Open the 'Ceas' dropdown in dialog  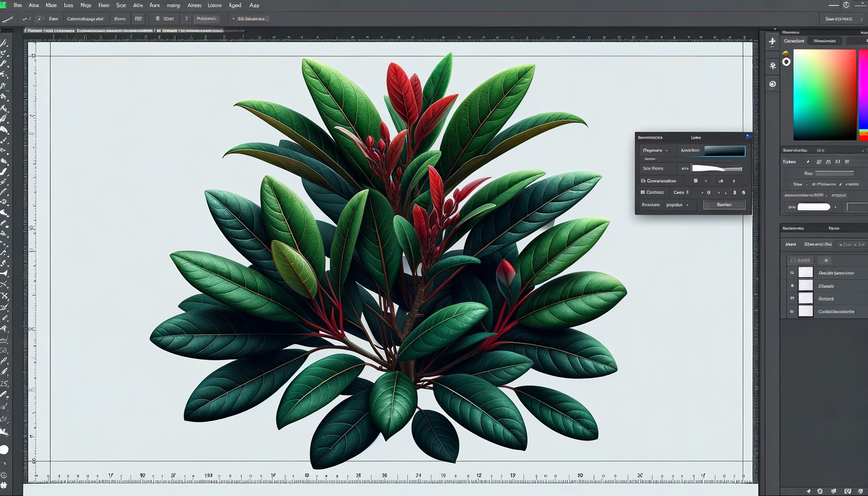pos(681,192)
